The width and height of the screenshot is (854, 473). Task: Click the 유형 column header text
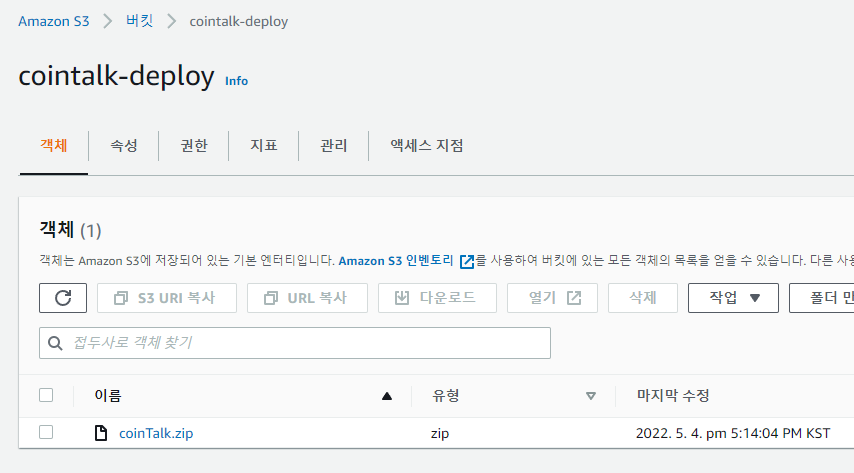446,396
